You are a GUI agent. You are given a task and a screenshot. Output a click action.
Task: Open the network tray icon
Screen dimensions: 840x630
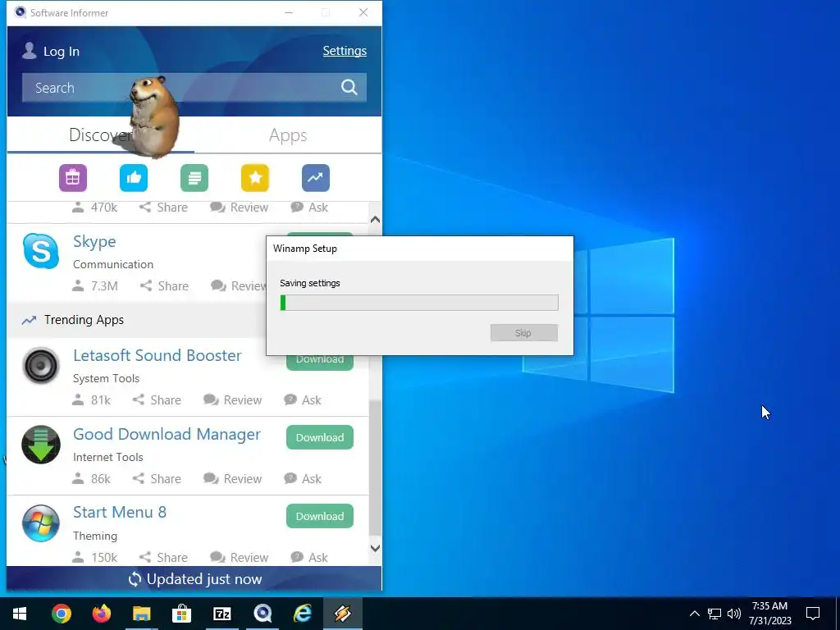714,614
